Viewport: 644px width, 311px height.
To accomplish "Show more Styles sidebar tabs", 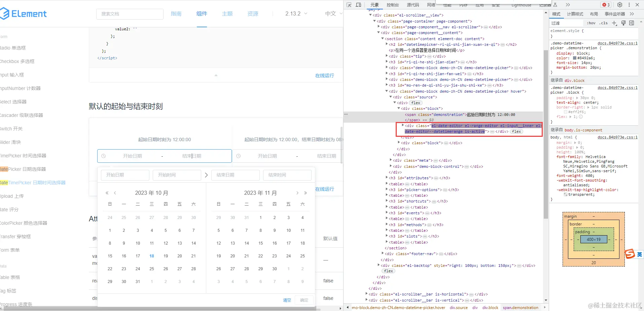I will (632, 14).
